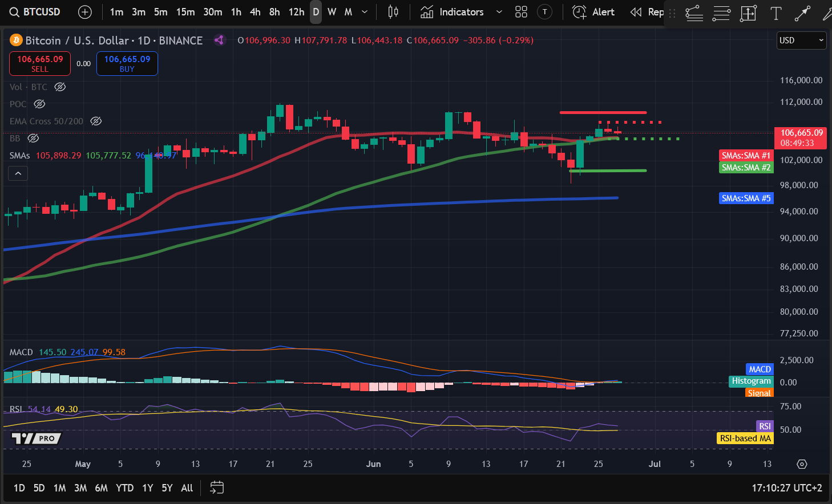Open time axis settings gear

[802, 464]
